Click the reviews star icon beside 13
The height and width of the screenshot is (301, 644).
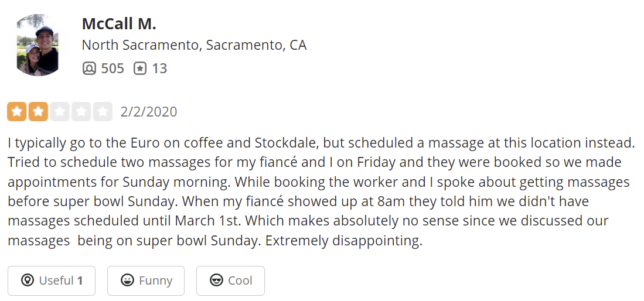pyautogui.click(x=139, y=69)
